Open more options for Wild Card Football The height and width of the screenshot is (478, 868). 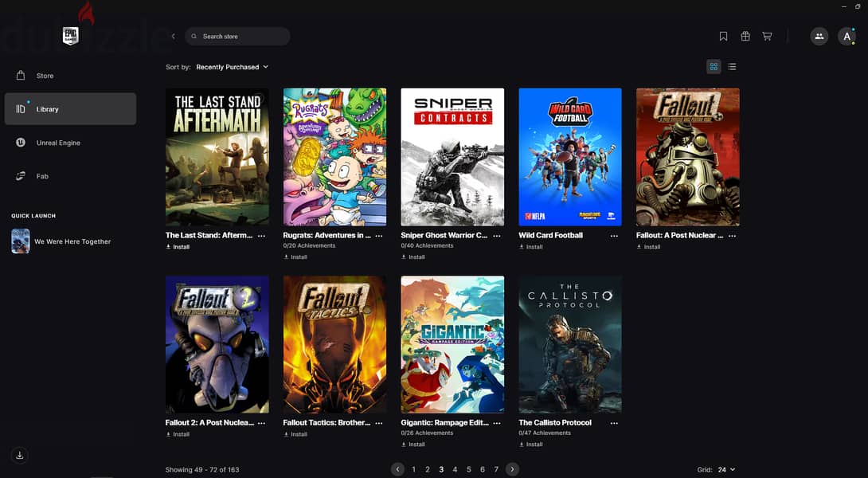click(615, 235)
